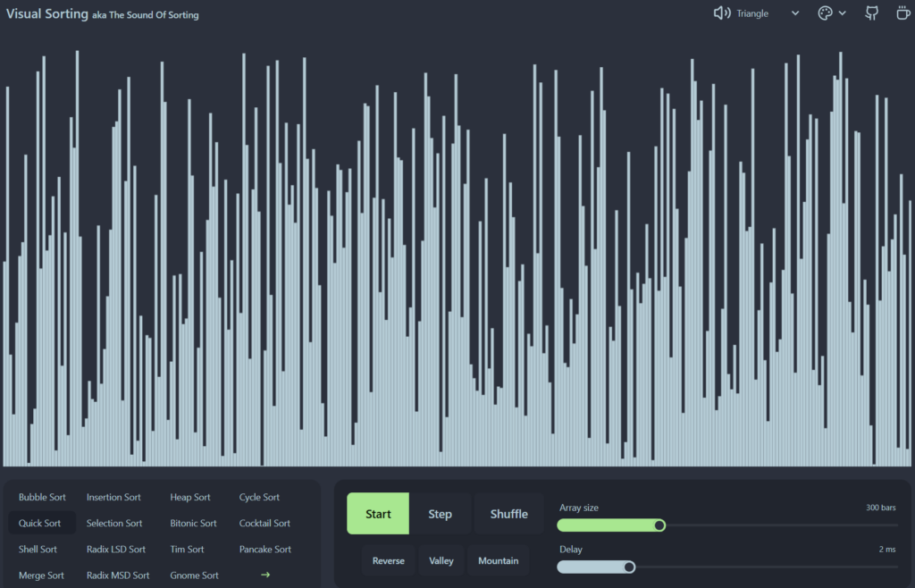915x588 pixels.
Task: Click the Delay slider handle
Action: pyautogui.click(x=629, y=567)
